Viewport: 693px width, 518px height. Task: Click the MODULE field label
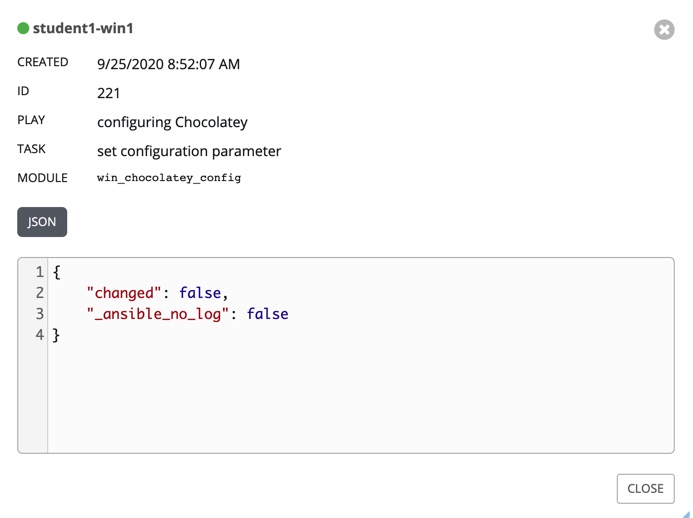coord(42,178)
